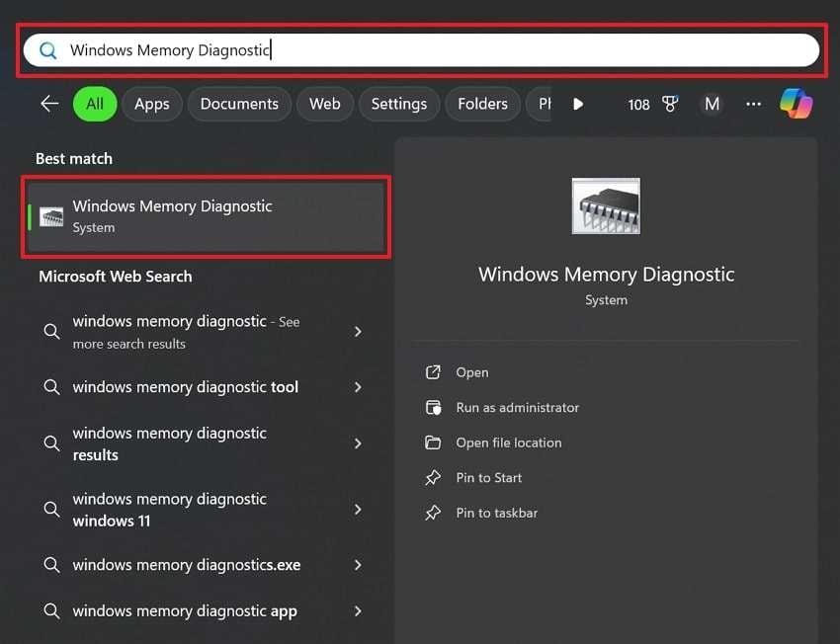Expand chevron next to 'diagnostics.exe' suggestion
This screenshot has width=840, height=644.
pyautogui.click(x=358, y=565)
